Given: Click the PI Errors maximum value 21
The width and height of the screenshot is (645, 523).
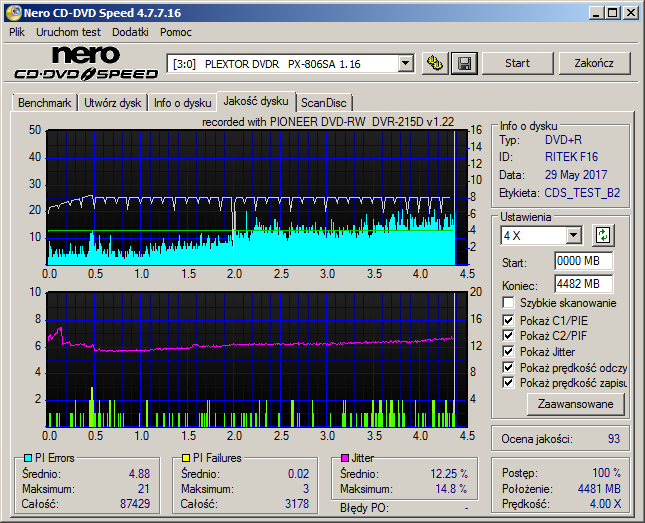Looking at the screenshot, I should [x=144, y=489].
